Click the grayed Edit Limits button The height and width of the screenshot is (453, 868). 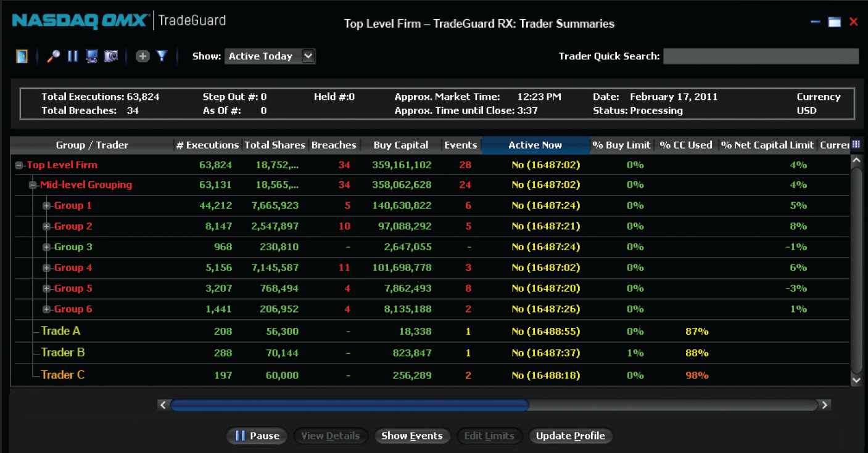[489, 436]
